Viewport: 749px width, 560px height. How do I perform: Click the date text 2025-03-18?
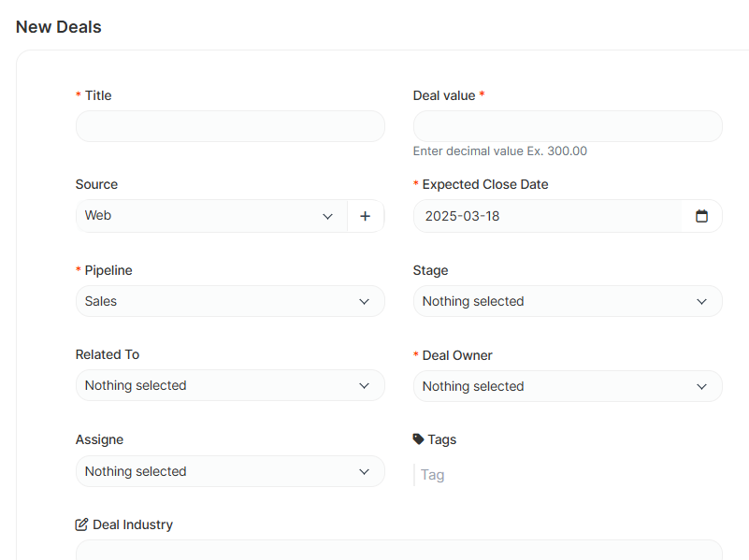(463, 216)
